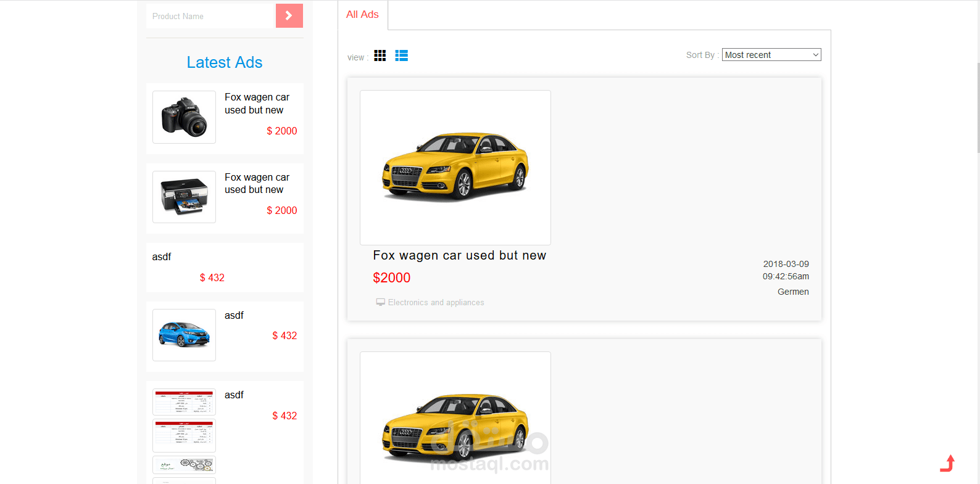Click the $2000 price on main listing

(x=391, y=278)
